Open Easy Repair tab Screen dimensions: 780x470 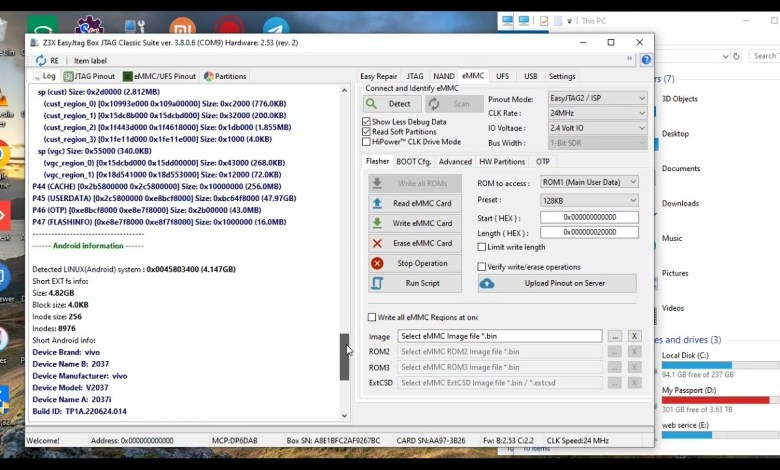tap(379, 76)
